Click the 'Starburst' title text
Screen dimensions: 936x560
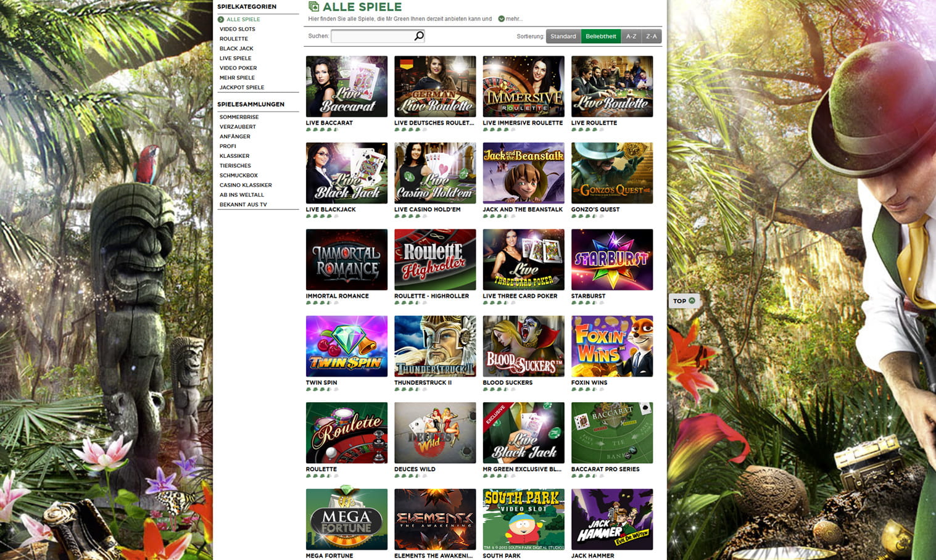coord(588,296)
